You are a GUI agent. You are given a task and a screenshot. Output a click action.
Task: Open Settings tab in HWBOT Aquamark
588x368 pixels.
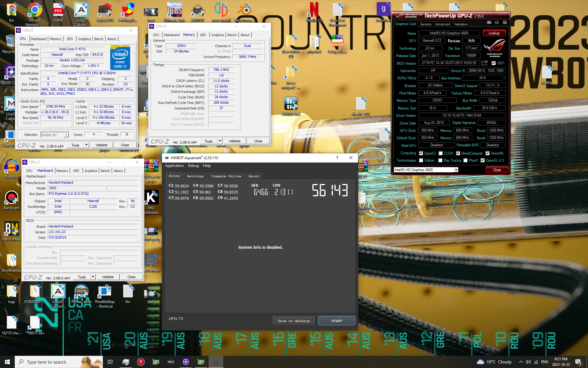click(x=195, y=176)
